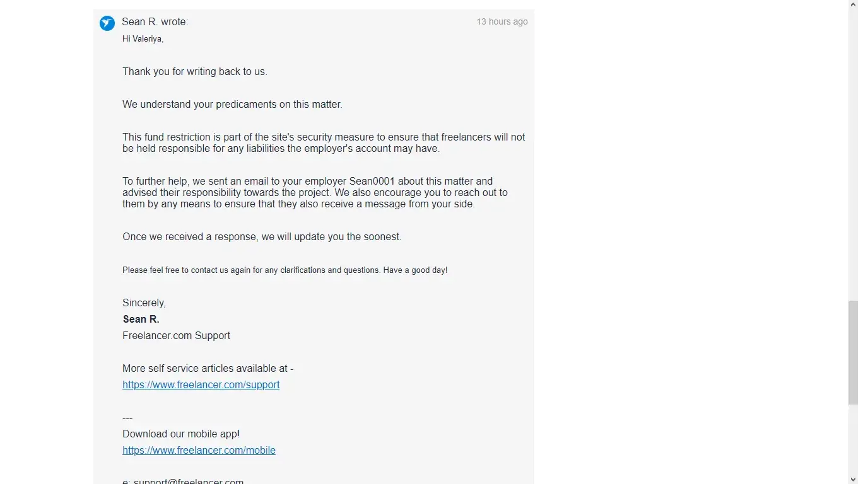Image resolution: width=868 pixels, height=484 pixels.
Task: Click the bold "Sean R." signature
Action: tap(141, 320)
